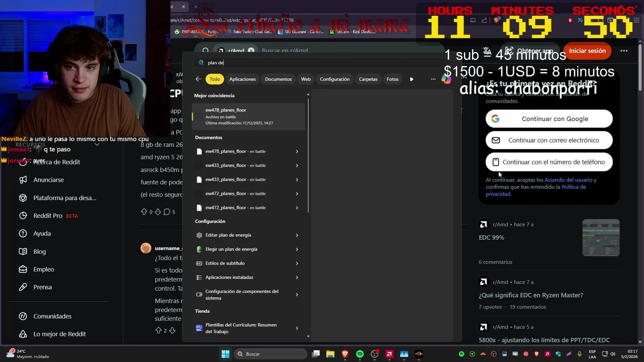Click the Empleo briefcase icon in the Reddit sidebar
The width and height of the screenshot is (644, 362).
[23, 269]
